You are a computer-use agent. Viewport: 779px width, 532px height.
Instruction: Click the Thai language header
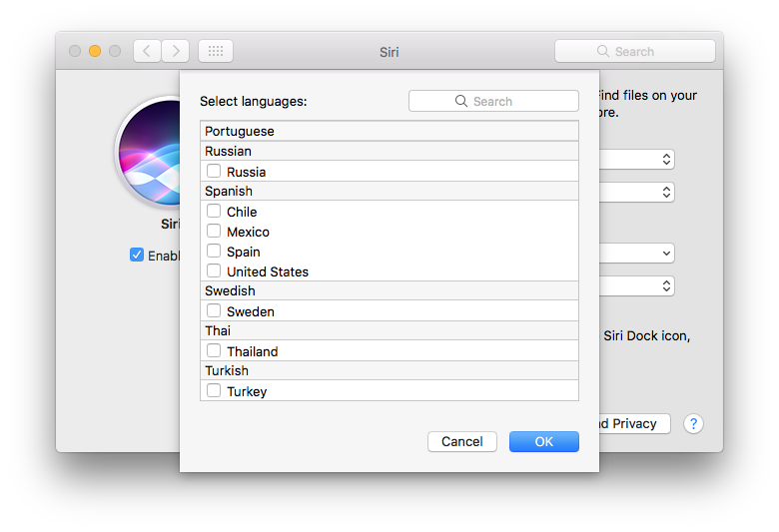tap(389, 330)
